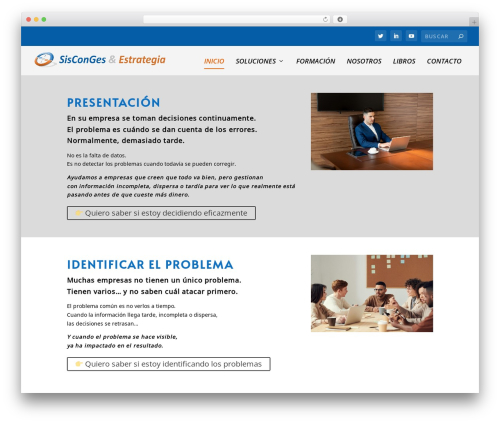The width and height of the screenshot is (500, 423).
Task: Click the businessman at laptop photo
Action: click(372, 131)
